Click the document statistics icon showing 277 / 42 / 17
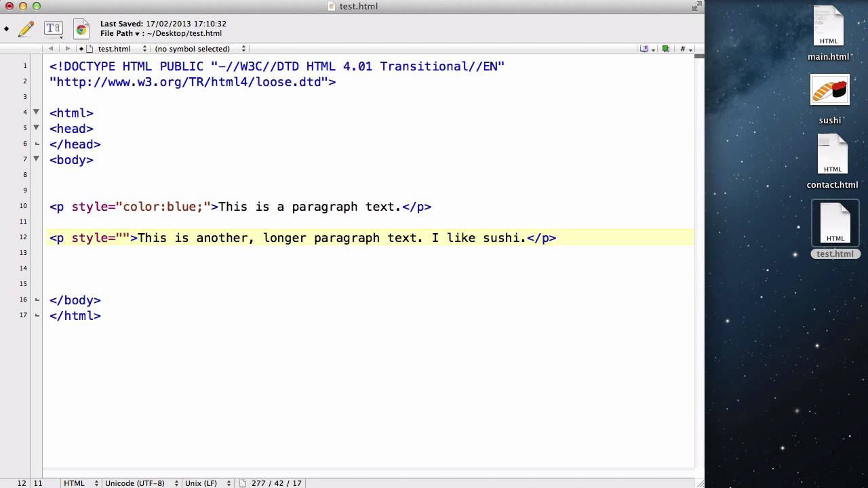 243,483
